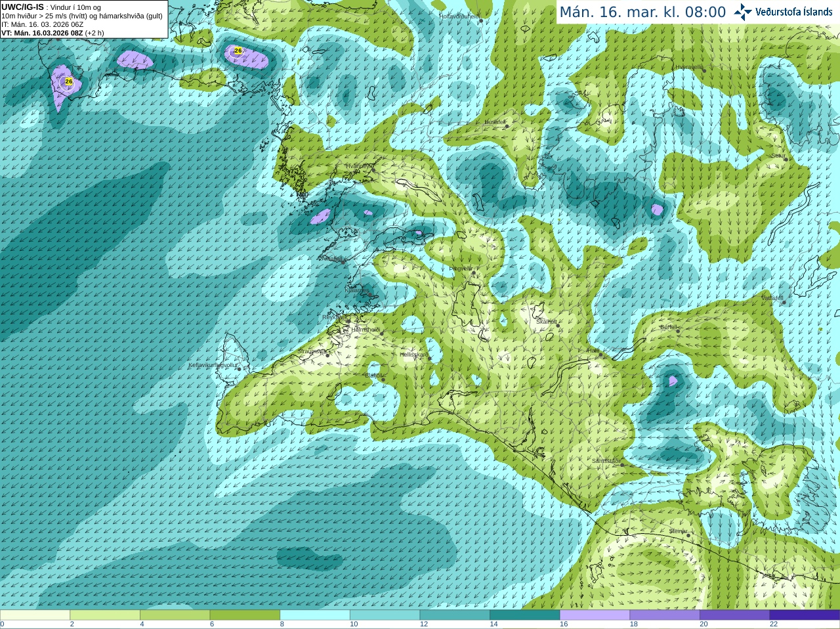Click the legend number 8
The height and width of the screenshot is (629, 840).
pyautogui.click(x=282, y=624)
